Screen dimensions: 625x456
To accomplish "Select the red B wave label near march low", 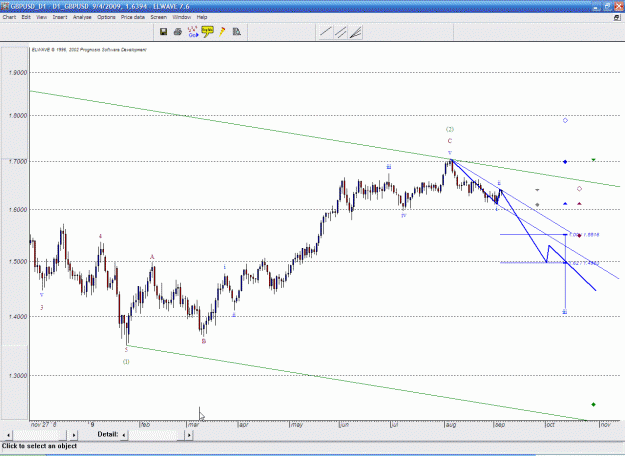I will pyautogui.click(x=204, y=341).
